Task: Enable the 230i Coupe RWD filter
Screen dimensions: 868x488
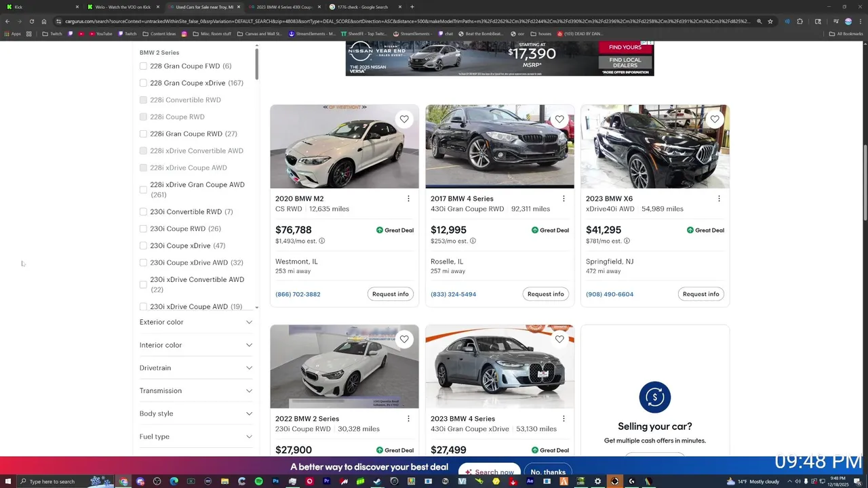Action: coord(143,229)
